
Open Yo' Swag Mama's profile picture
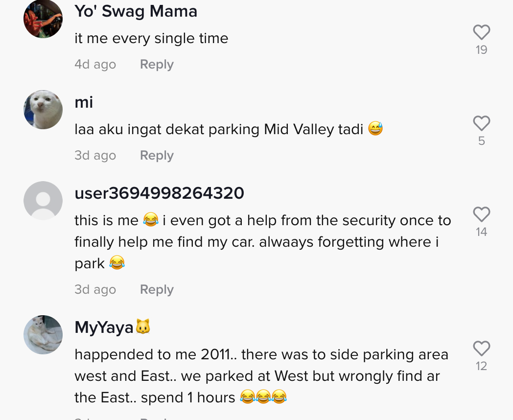click(43, 19)
